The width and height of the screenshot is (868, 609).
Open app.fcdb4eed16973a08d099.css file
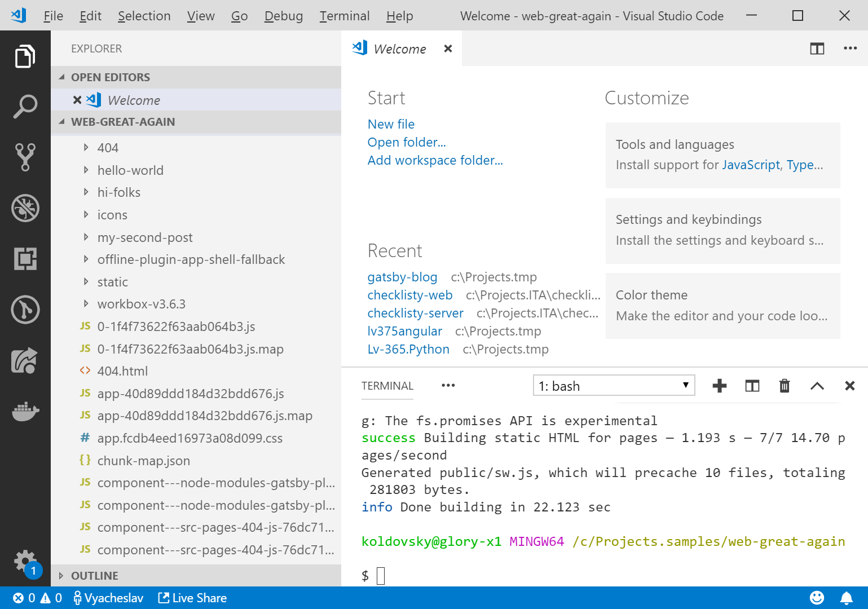click(196, 438)
